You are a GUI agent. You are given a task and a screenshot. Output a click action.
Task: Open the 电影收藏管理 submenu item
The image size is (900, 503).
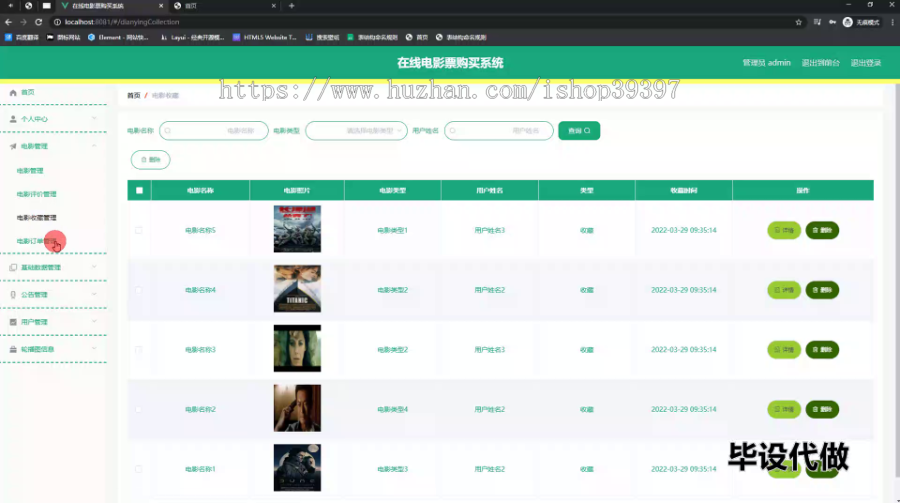coord(37,218)
